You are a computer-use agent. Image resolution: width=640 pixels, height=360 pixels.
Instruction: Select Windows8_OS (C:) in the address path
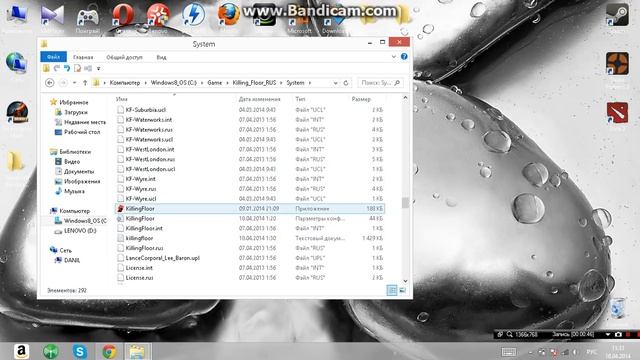click(174, 83)
